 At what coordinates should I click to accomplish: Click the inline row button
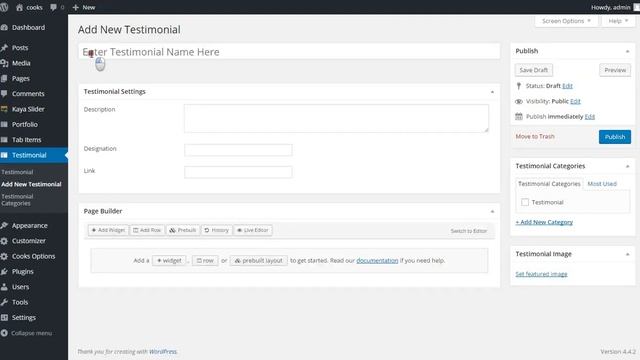pyautogui.click(x=205, y=260)
